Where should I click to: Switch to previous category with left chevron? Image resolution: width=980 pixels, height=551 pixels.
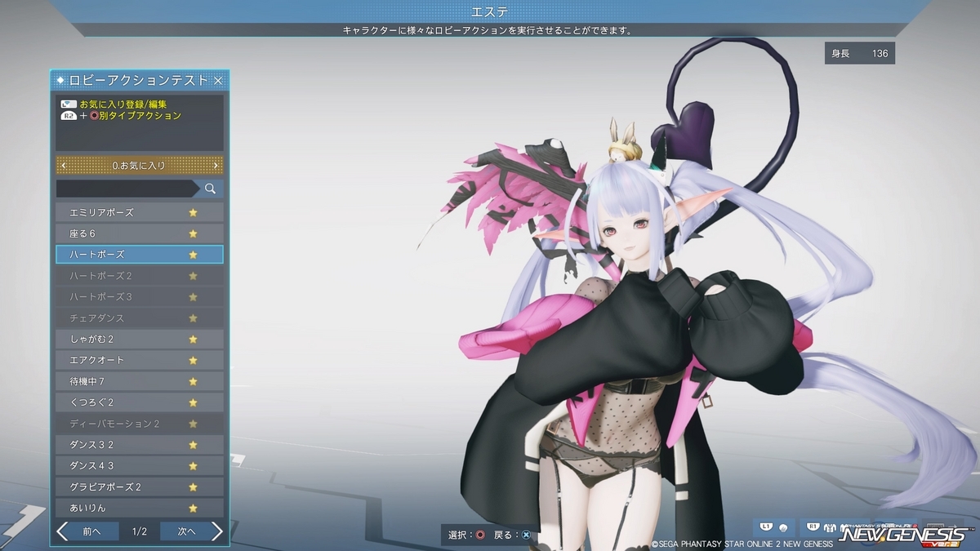click(x=64, y=166)
